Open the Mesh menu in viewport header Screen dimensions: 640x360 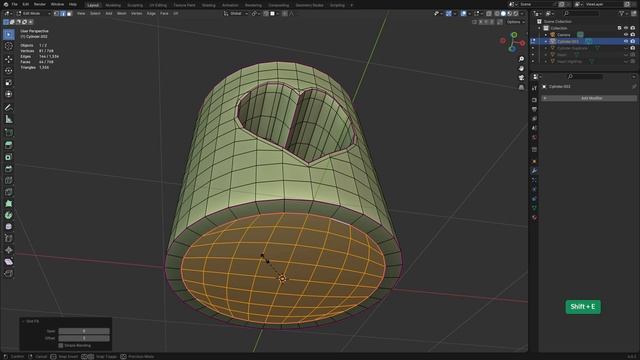pyautogui.click(x=122, y=13)
